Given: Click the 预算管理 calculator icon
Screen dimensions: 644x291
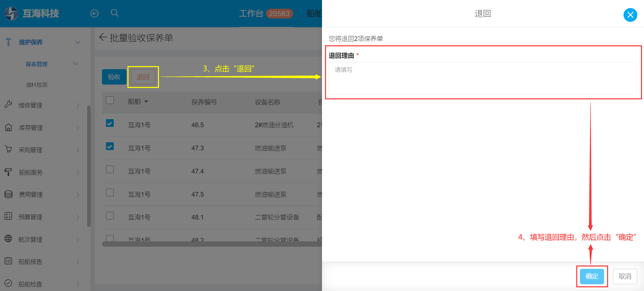Looking at the screenshot, I should (x=8, y=216).
